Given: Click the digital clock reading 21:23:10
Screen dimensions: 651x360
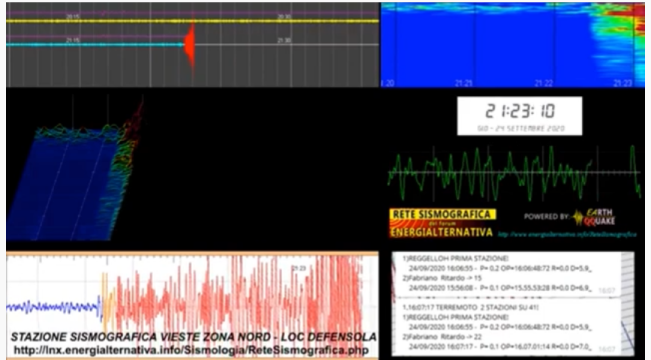Looking at the screenshot, I should click(520, 111).
